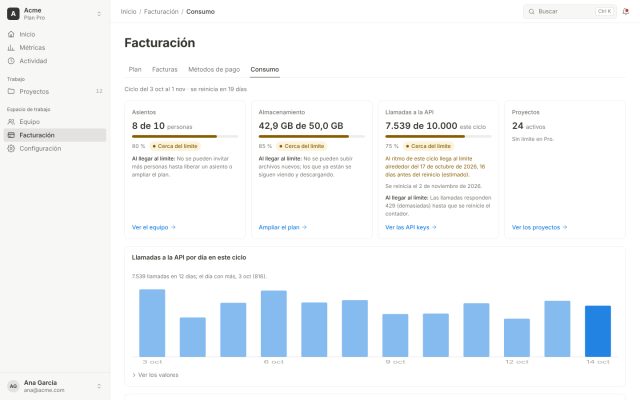Click the Facturación breadcrumb link
Screen dimensions: 640x400
[x=161, y=11]
